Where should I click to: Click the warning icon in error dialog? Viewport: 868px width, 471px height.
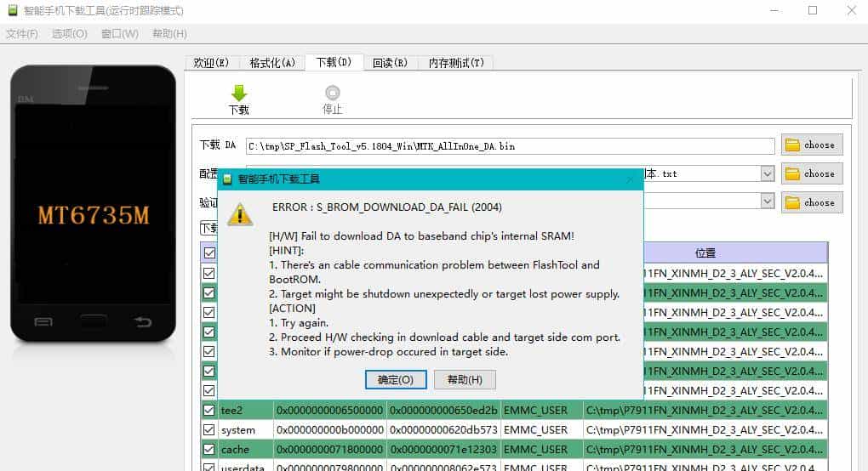click(x=240, y=214)
